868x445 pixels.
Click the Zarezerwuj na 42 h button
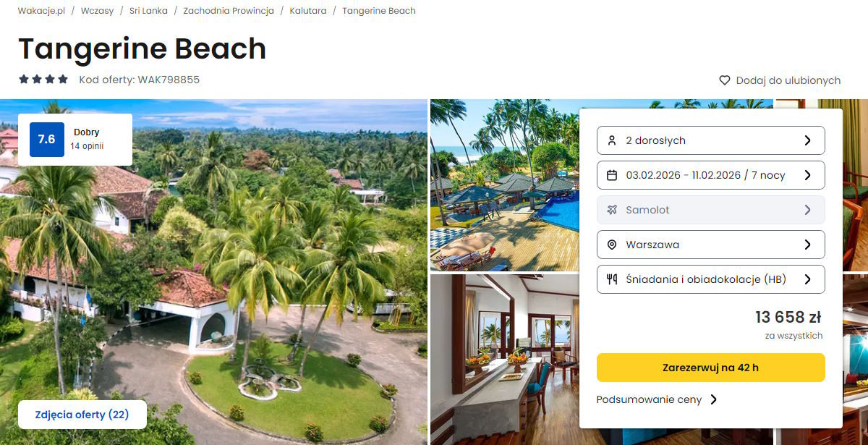[x=710, y=368]
